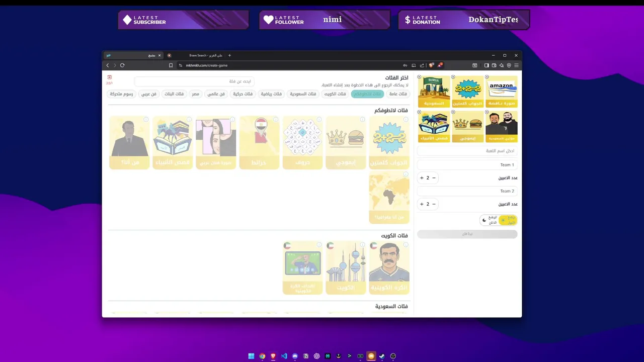Select the فن عربي filter tab

tap(148, 94)
